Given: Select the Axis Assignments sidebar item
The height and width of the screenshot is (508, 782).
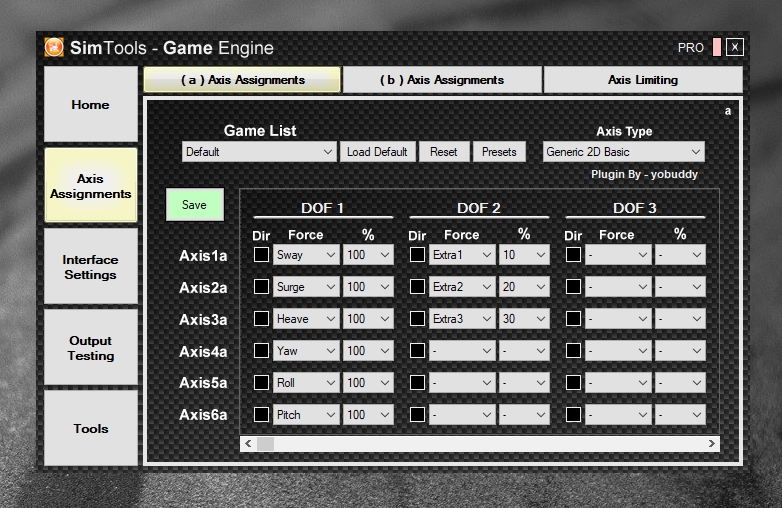Looking at the screenshot, I should pyautogui.click(x=91, y=185).
